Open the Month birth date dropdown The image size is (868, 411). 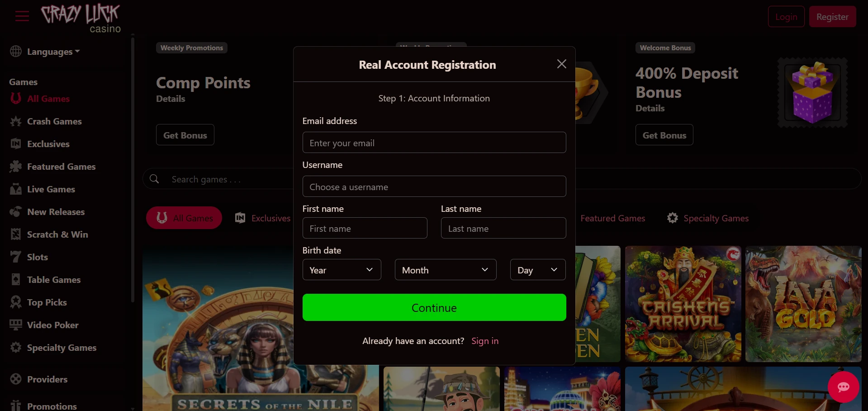446,270
